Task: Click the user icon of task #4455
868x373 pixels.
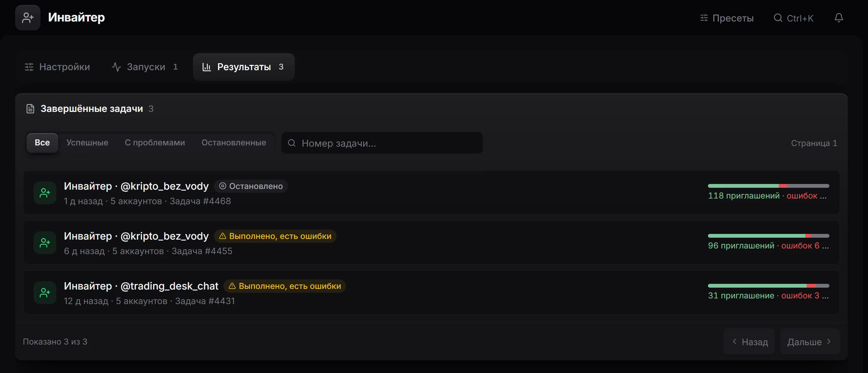Action: 45,243
